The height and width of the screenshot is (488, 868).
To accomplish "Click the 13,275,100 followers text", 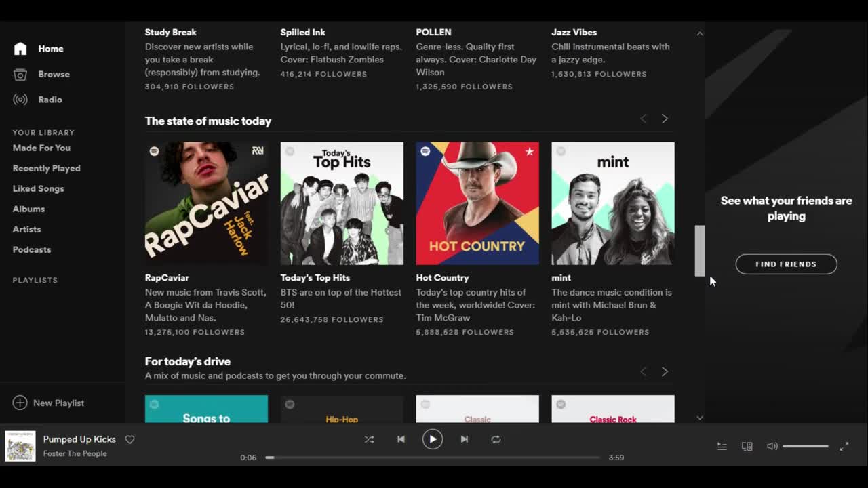I will pyautogui.click(x=195, y=332).
